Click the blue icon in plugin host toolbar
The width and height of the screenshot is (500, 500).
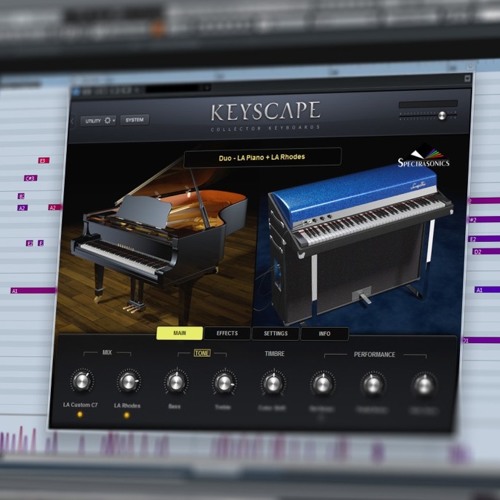[76, 92]
